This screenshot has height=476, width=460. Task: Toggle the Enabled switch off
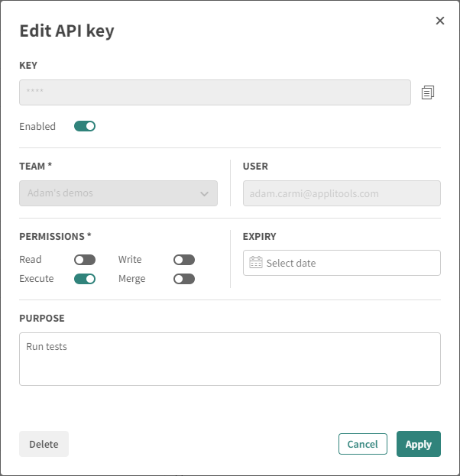click(85, 126)
